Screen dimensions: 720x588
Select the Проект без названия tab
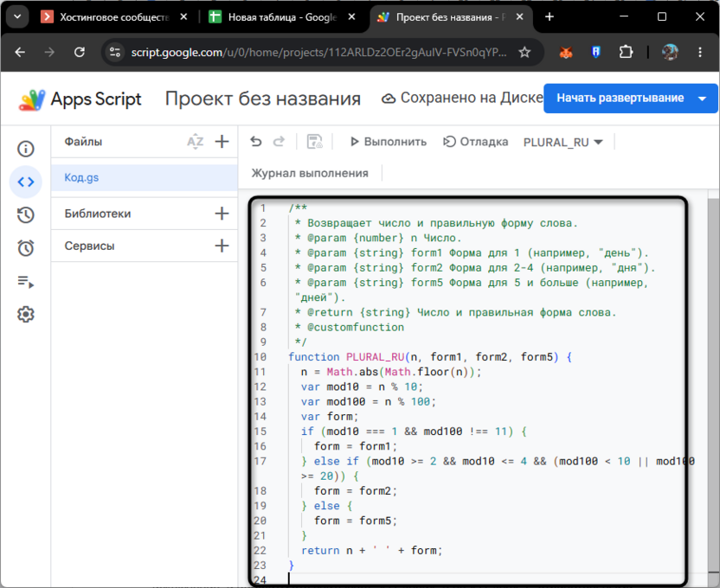click(x=441, y=17)
